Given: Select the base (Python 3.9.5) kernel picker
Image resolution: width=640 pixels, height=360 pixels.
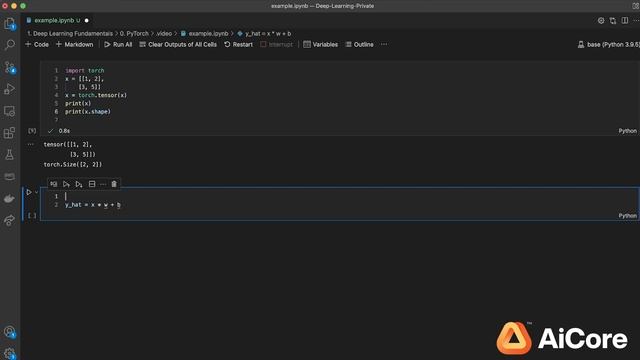Looking at the screenshot, I should click(x=608, y=44).
